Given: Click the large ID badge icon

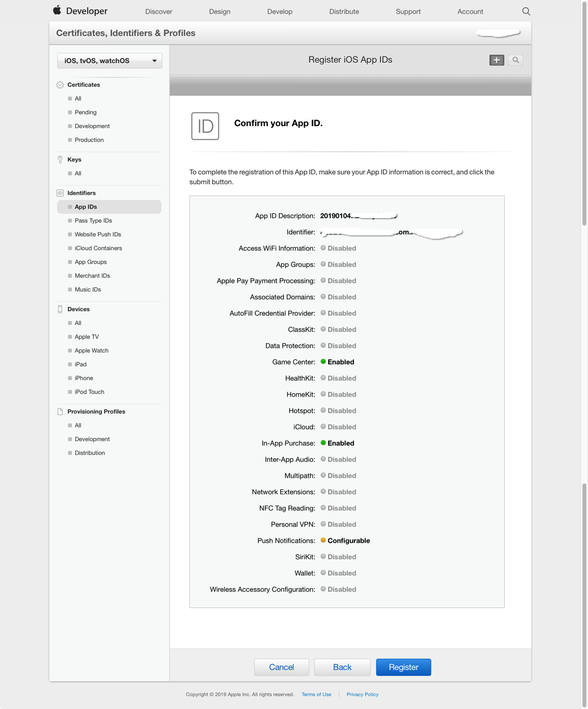Looking at the screenshot, I should tap(205, 126).
